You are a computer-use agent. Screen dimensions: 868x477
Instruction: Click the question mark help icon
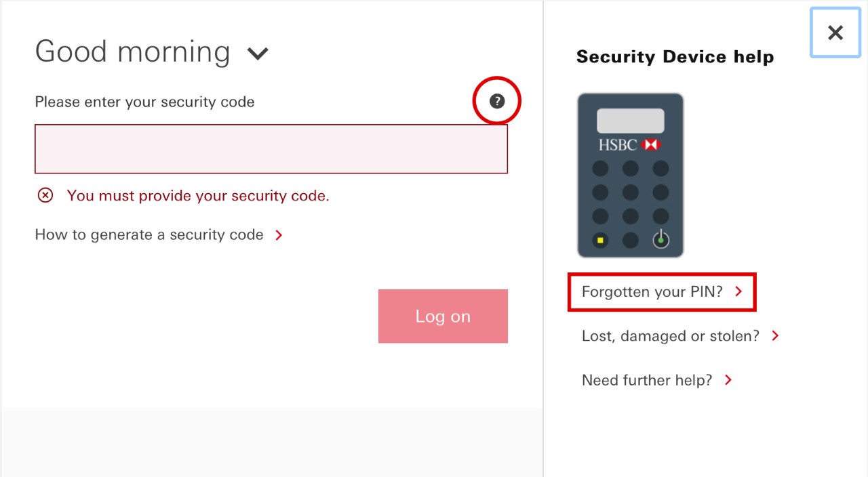[x=497, y=101]
